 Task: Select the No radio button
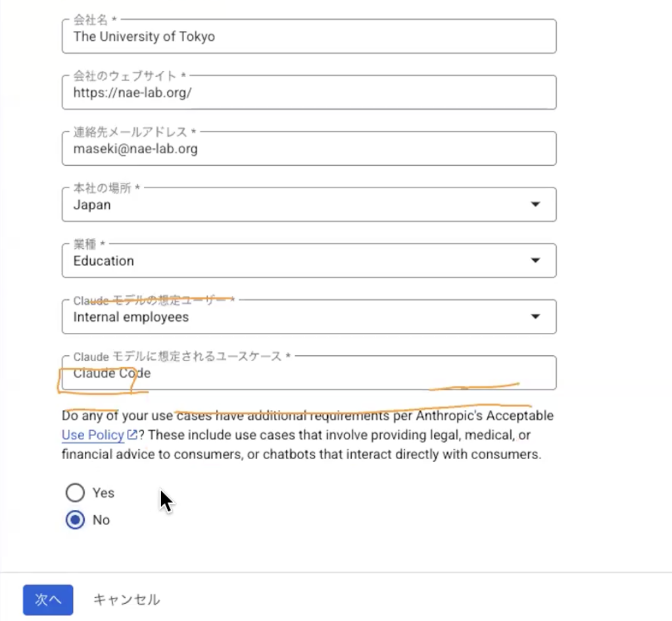(x=76, y=520)
